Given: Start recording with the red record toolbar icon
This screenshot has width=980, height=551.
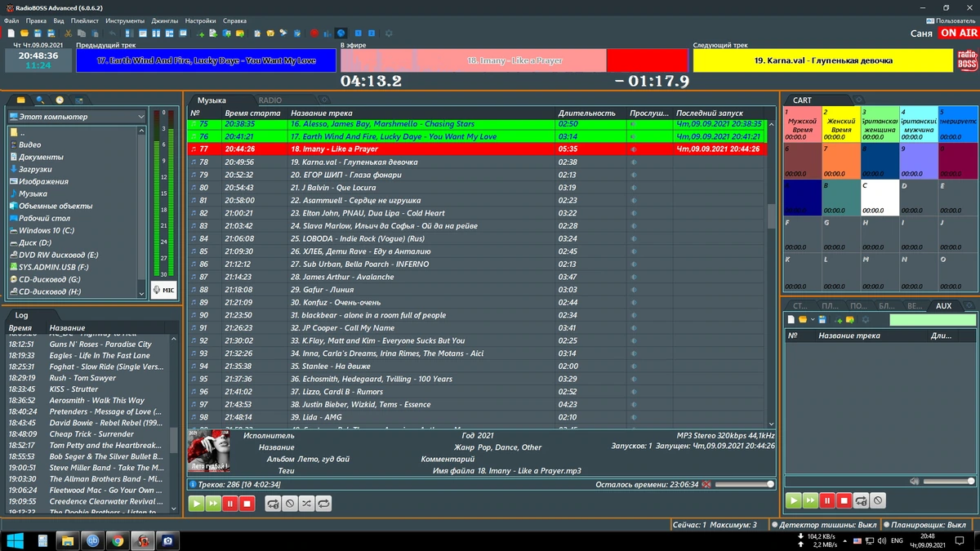Looking at the screenshot, I should [314, 33].
